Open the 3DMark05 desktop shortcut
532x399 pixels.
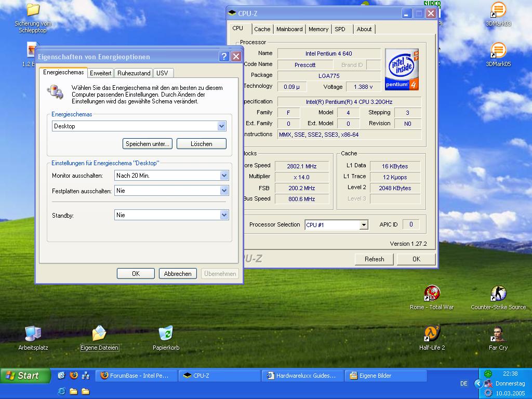[x=498, y=55]
